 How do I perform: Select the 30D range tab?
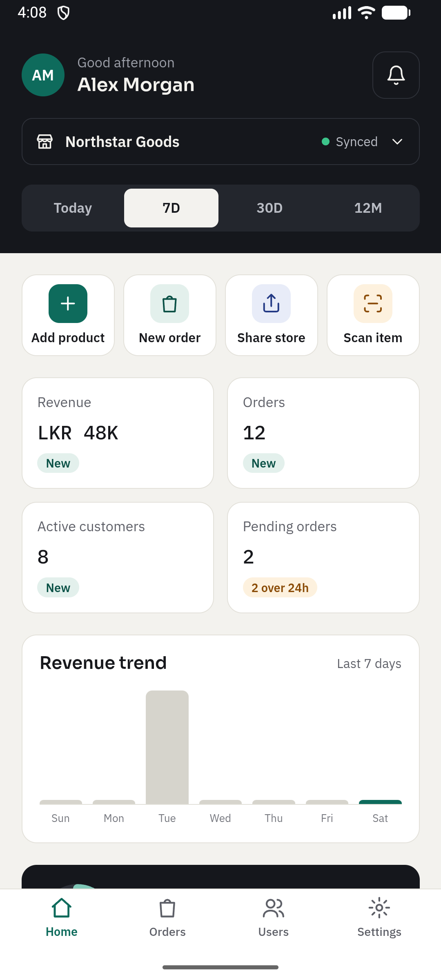tap(269, 208)
